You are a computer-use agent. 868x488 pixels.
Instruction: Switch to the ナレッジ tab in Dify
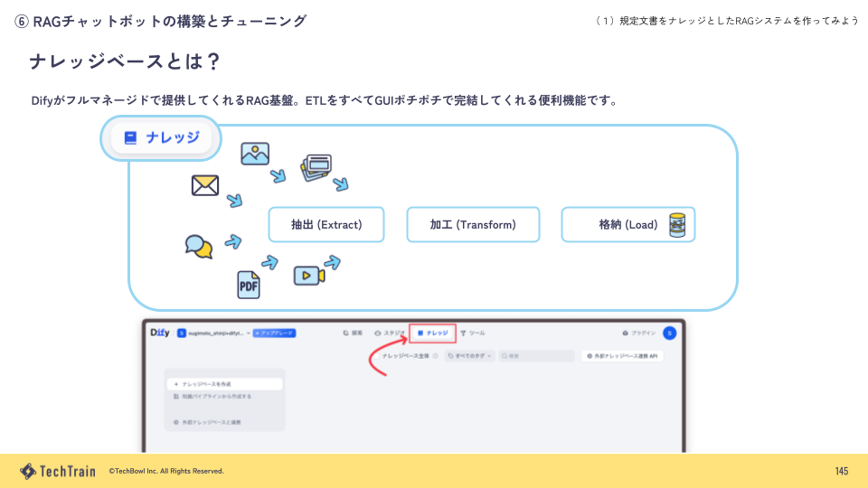pos(432,333)
